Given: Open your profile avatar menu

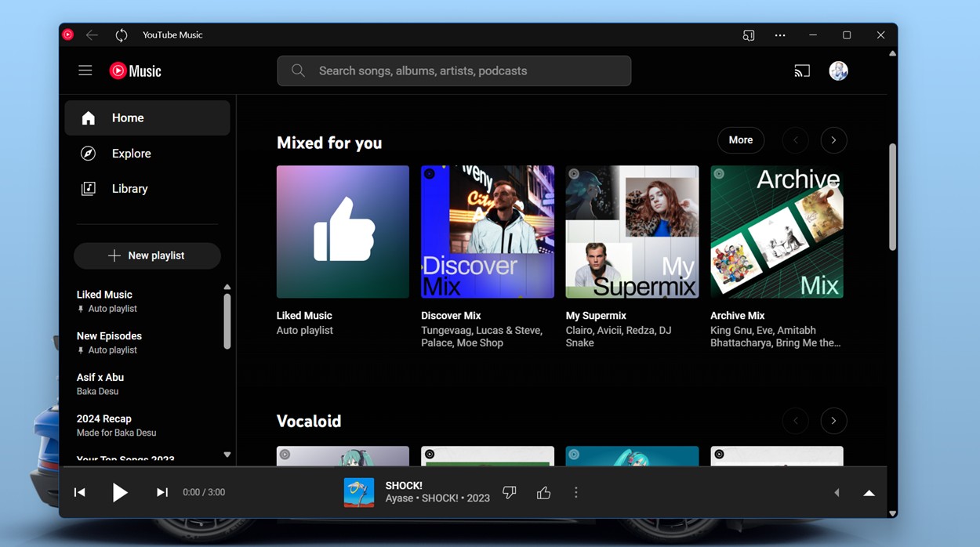Looking at the screenshot, I should pyautogui.click(x=838, y=71).
